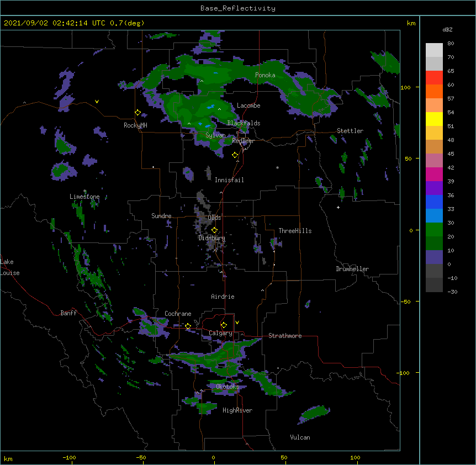Viewport: 476px width, 465px height.
Task: Click the dBZ legend heading
Action: point(447,30)
